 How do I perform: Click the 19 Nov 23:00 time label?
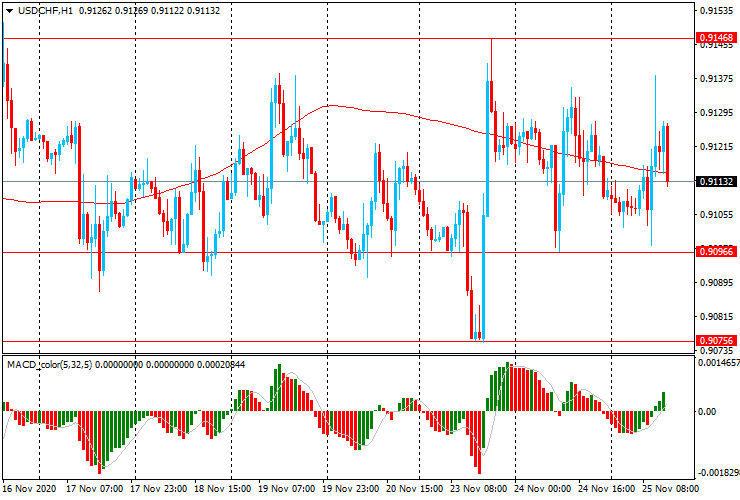coord(353,490)
